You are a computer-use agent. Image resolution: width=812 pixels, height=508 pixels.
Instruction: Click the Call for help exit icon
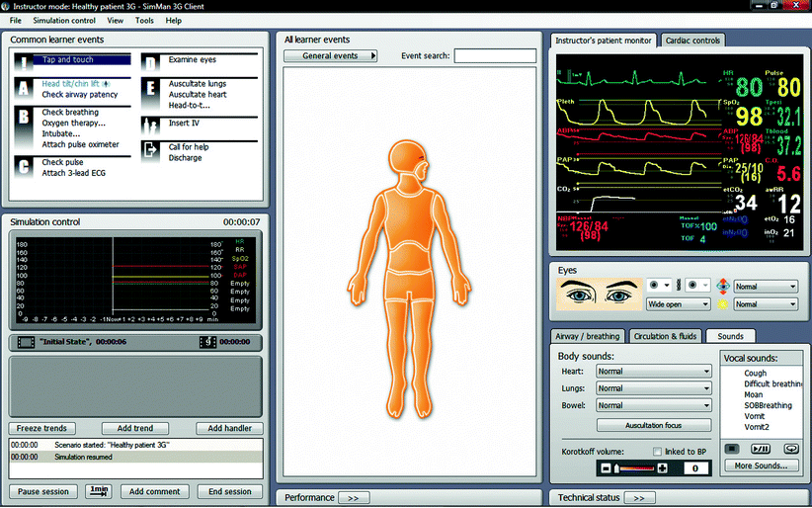click(x=150, y=150)
